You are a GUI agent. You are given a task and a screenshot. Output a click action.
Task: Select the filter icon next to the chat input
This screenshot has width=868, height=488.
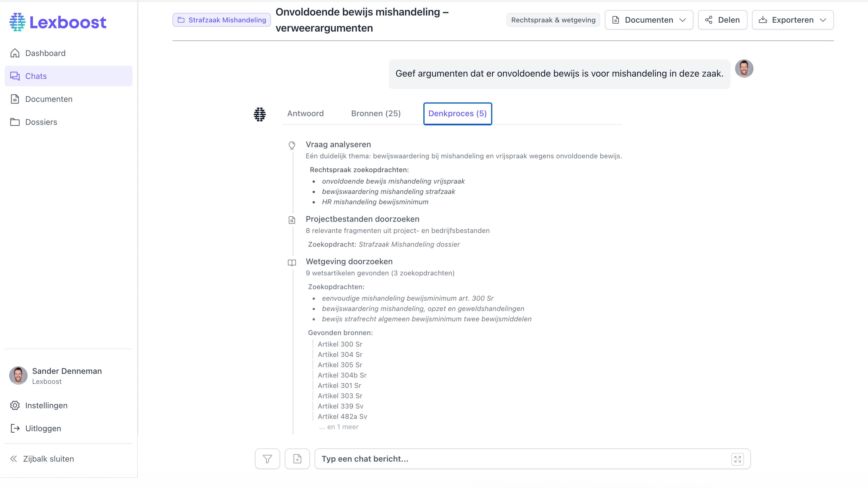pos(267,459)
